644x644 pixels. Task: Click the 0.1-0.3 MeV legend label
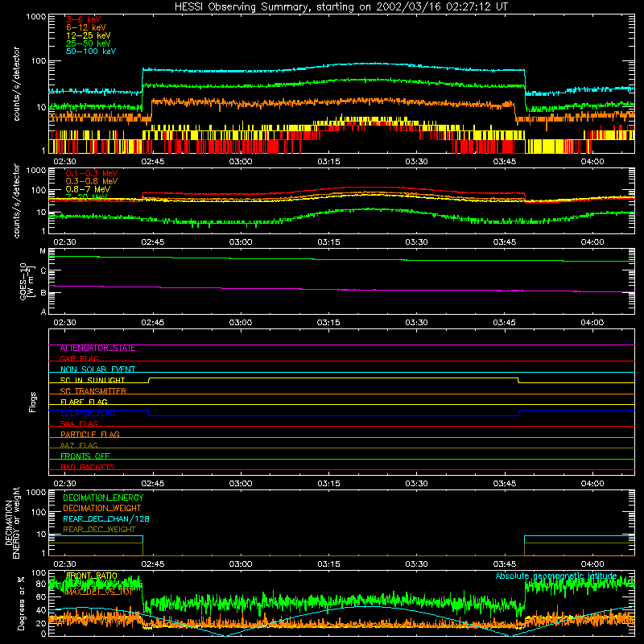(x=92, y=173)
